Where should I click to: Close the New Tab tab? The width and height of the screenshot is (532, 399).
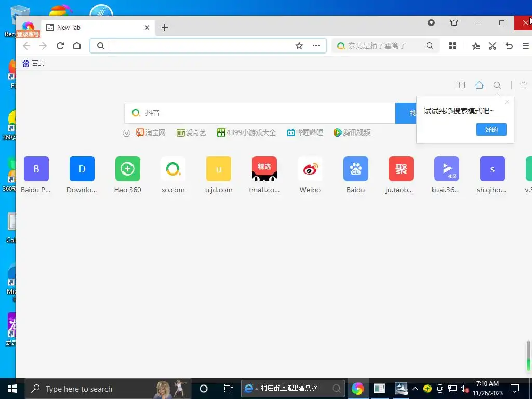pyautogui.click(x=147, y=28)
